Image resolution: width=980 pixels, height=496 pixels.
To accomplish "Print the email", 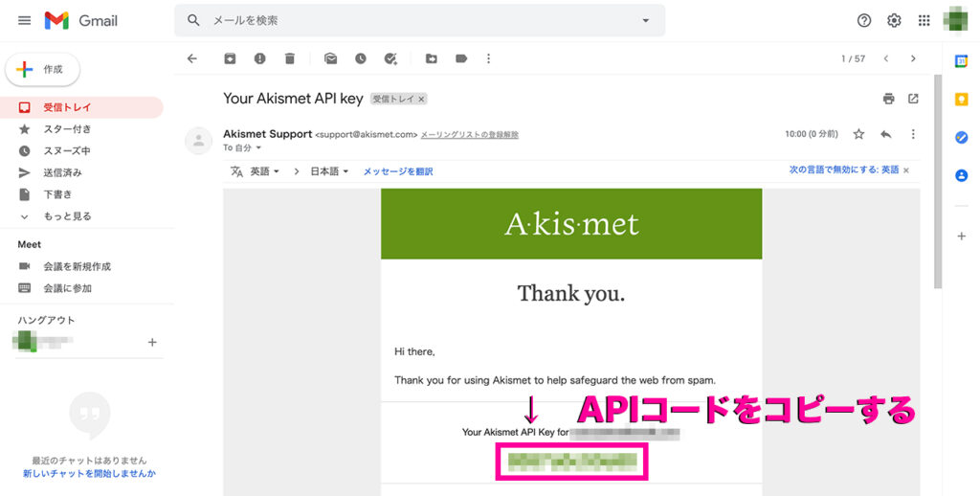I will pos(889,99).
